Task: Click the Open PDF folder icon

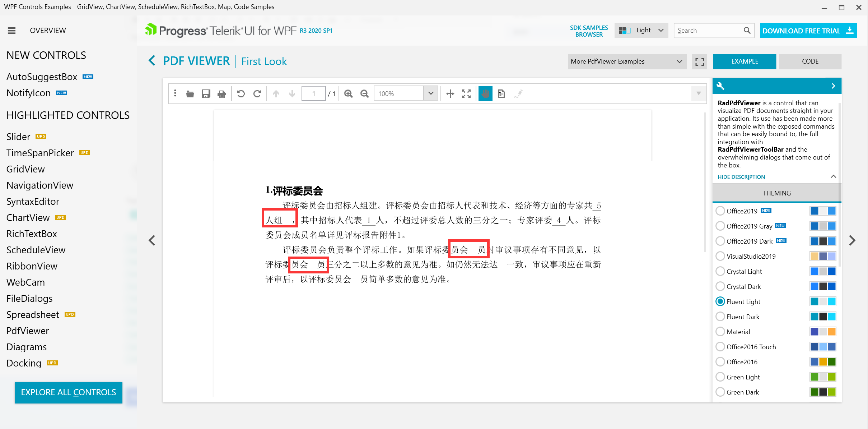Action: coord(190,94)
